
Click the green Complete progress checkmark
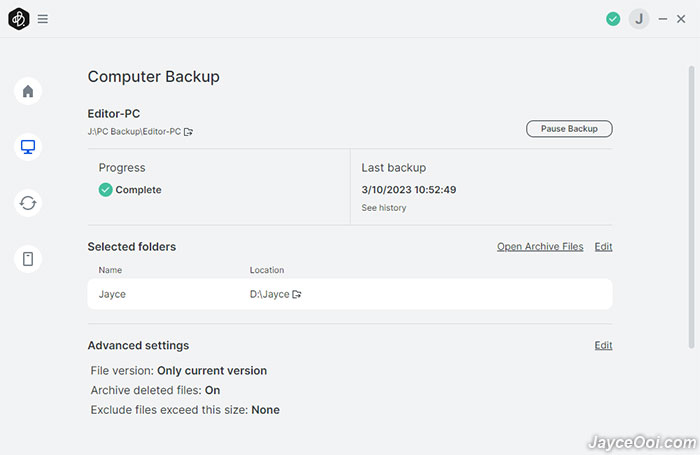(x=105, y=190)
